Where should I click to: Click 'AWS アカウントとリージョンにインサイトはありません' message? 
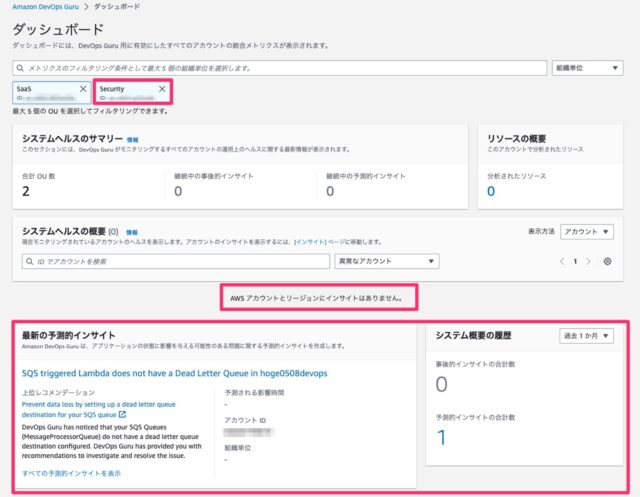(317, 298)
